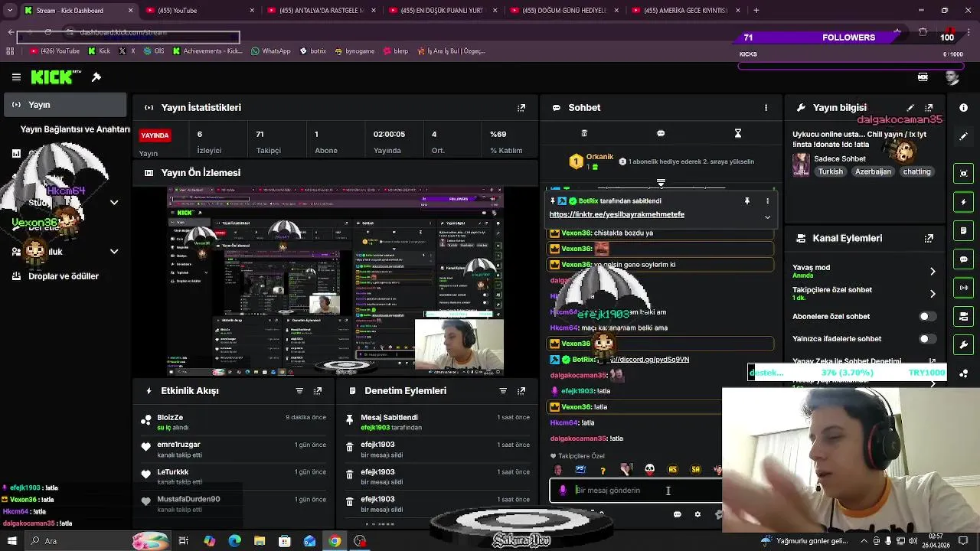The image size is (980, 551).
Task: Click the skull emote in emote row
Action: pyautogui.click(x=649, y=470)
